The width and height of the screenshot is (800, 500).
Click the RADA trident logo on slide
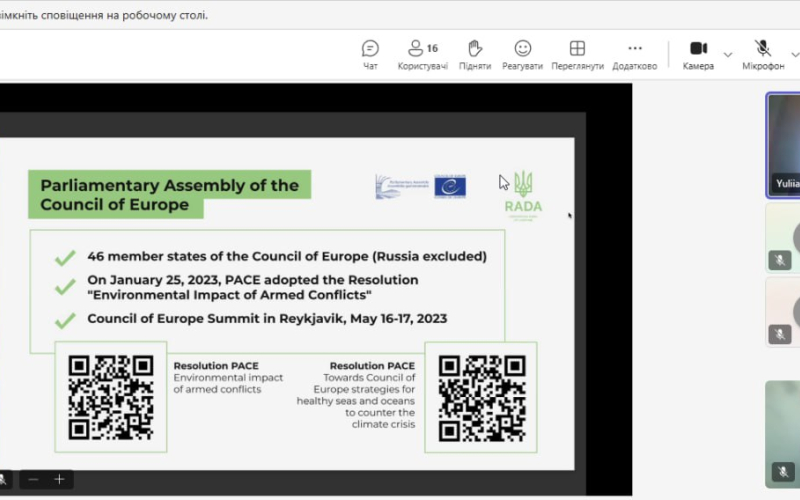(x=523, y=195)
